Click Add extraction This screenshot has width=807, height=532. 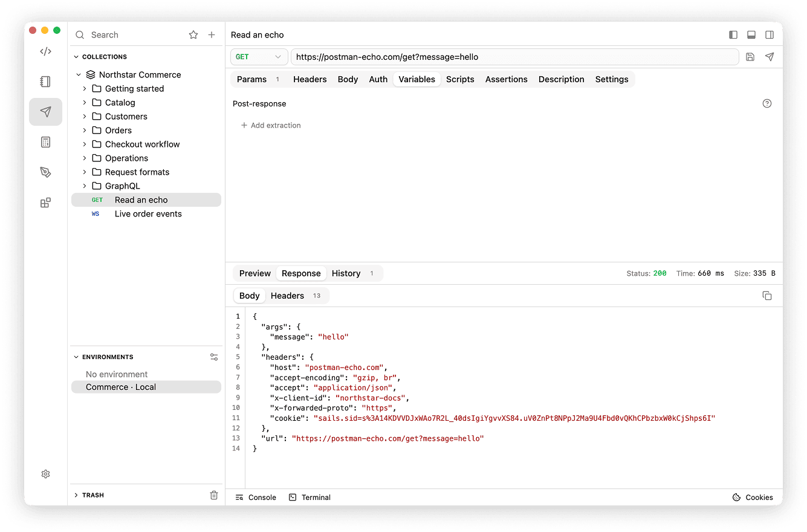pos(271,125)
